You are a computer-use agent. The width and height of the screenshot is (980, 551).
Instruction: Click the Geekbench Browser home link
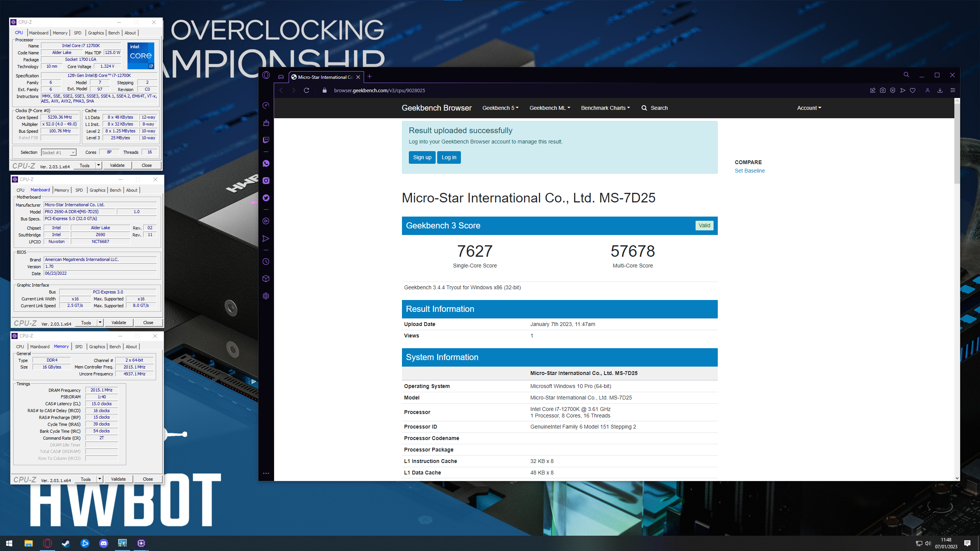coord(436,108)
